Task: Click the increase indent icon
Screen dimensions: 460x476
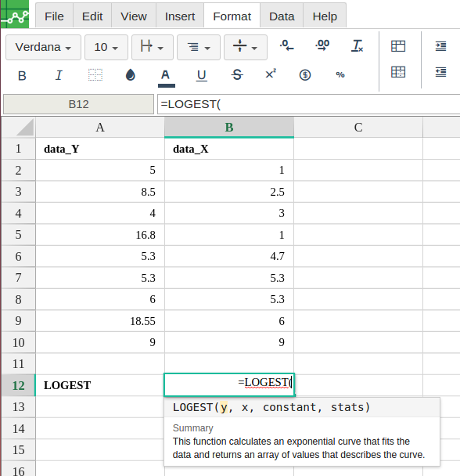Action: point(440,46)
